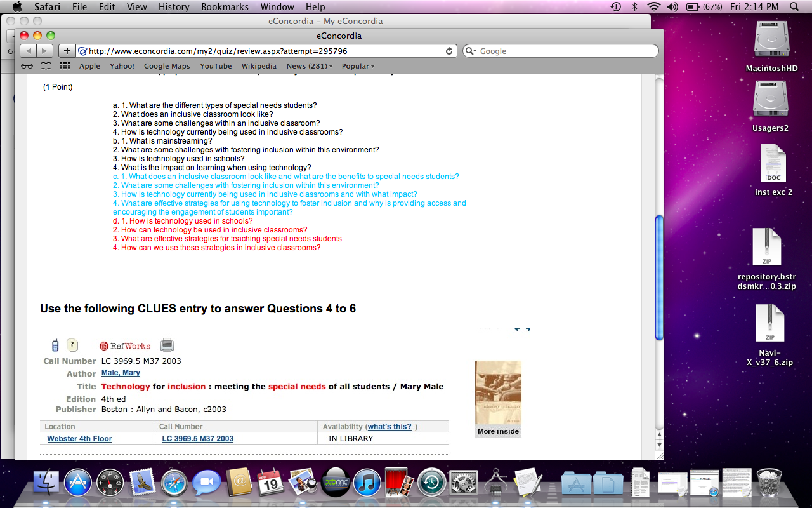Open Top Sites grid icon
The image size is (812, 508).
(x=65, y=66)
